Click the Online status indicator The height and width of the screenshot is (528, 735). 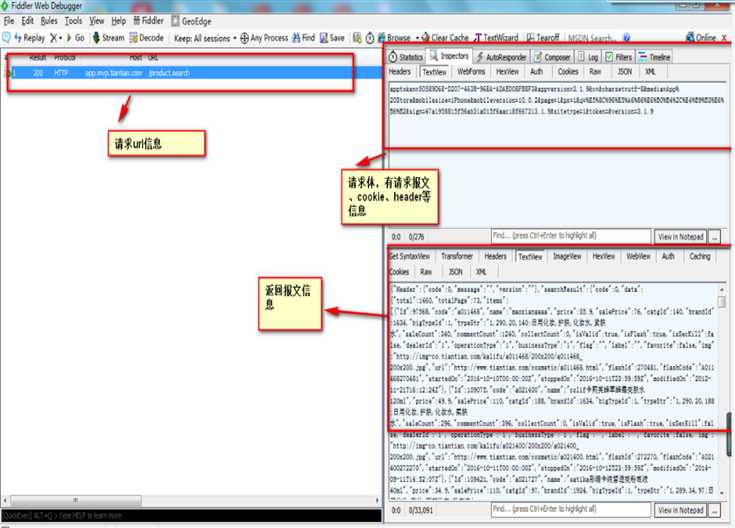point(701,38)
